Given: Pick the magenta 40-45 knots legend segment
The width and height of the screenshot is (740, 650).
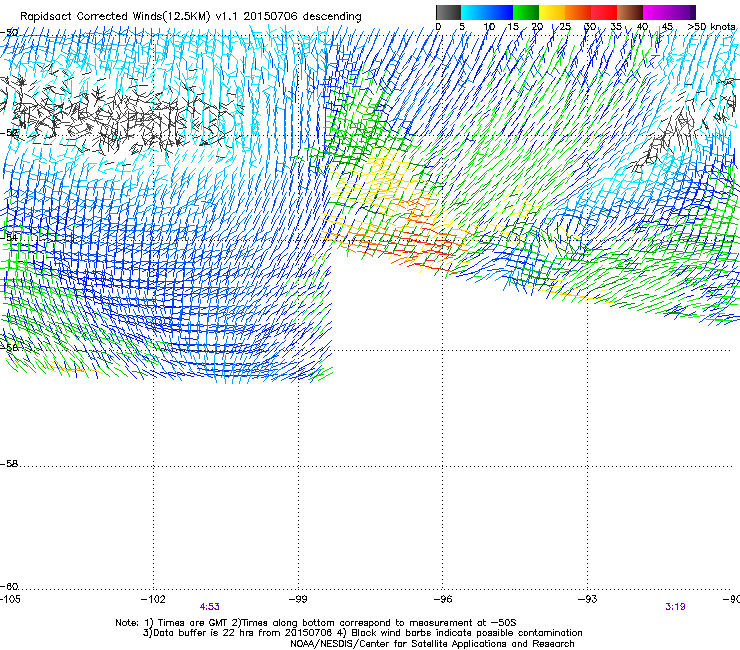Looking at the screenshot, I should pyautogui.click(x=656, y=12).
